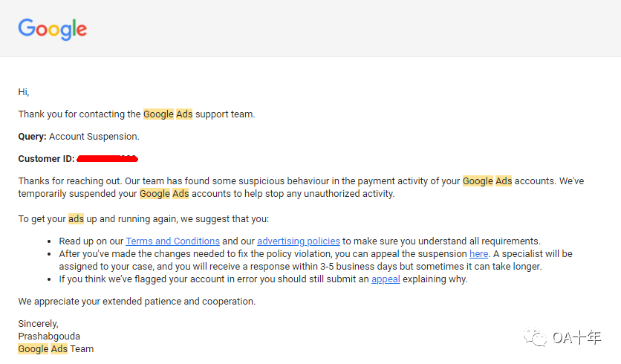621x364 pixels.
Task: Click the sender name "Prashabgouda"
Action: pyautogui.click(x=49, y=337)
